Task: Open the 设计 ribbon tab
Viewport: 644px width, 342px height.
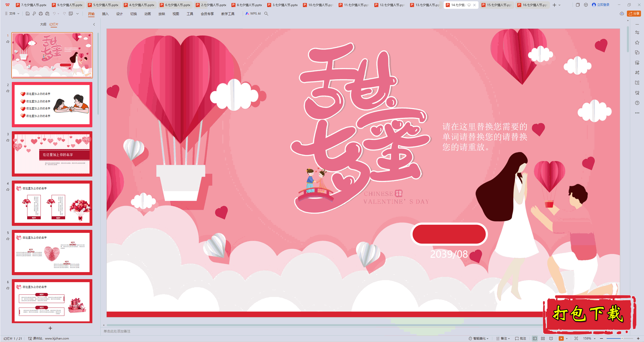Action: coord(119,14)
